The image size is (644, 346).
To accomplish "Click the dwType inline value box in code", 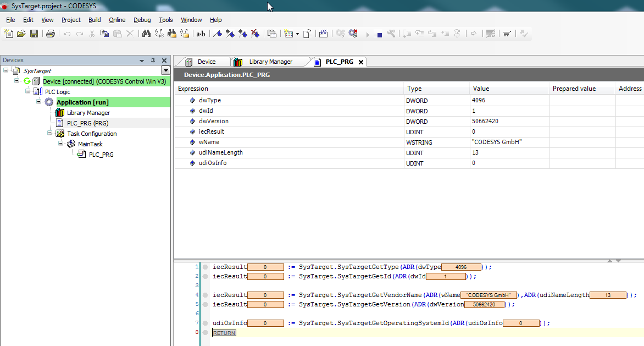I will point(461,267).
